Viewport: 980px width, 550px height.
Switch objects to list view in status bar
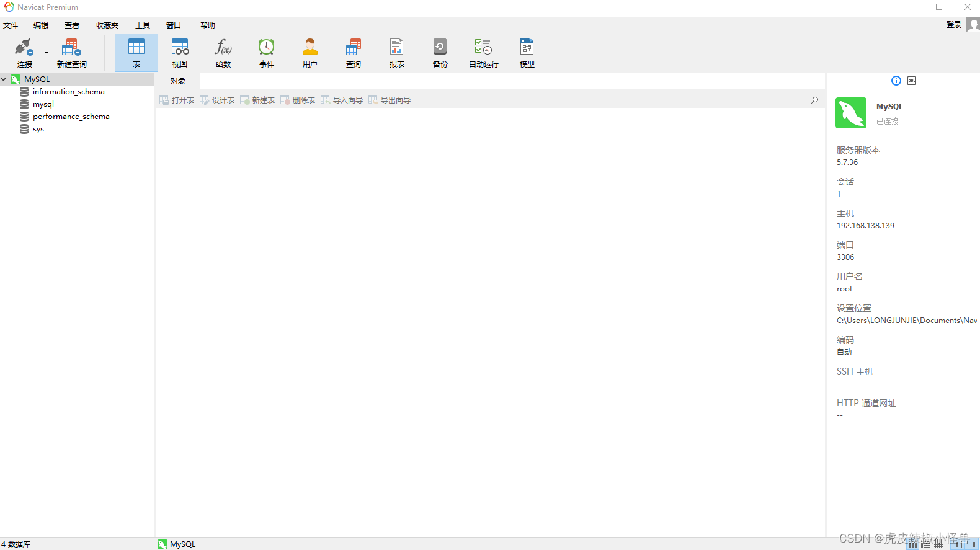[912, 544]
